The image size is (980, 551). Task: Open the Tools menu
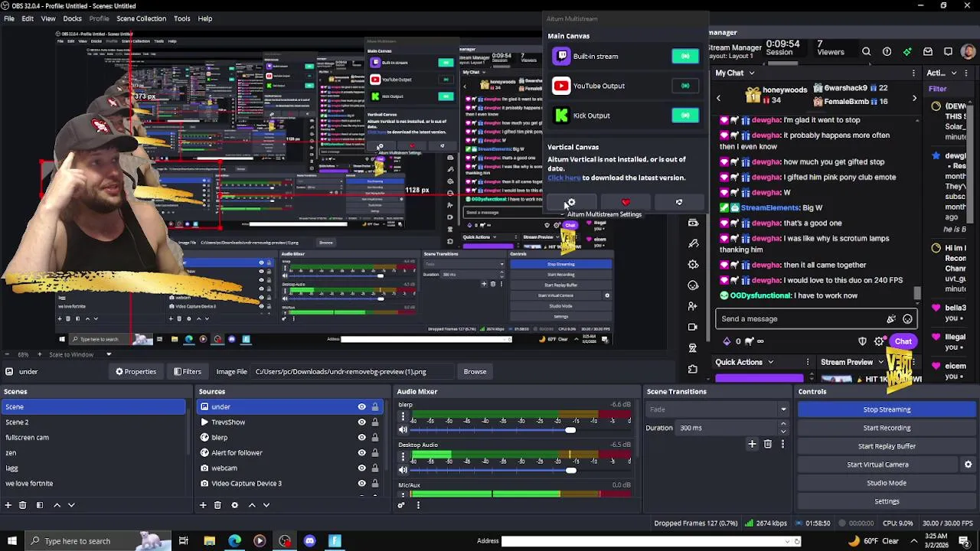click(x=182, y=18)
